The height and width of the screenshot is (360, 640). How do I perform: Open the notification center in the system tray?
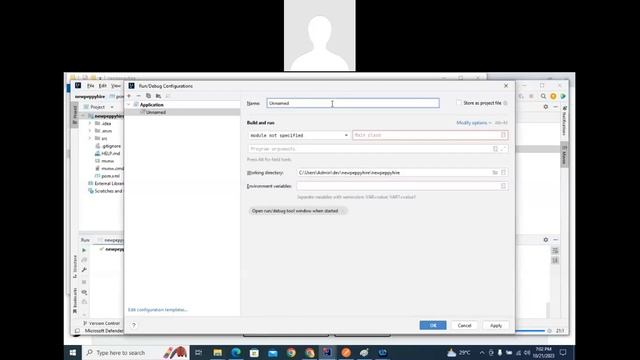click(563, 353)
